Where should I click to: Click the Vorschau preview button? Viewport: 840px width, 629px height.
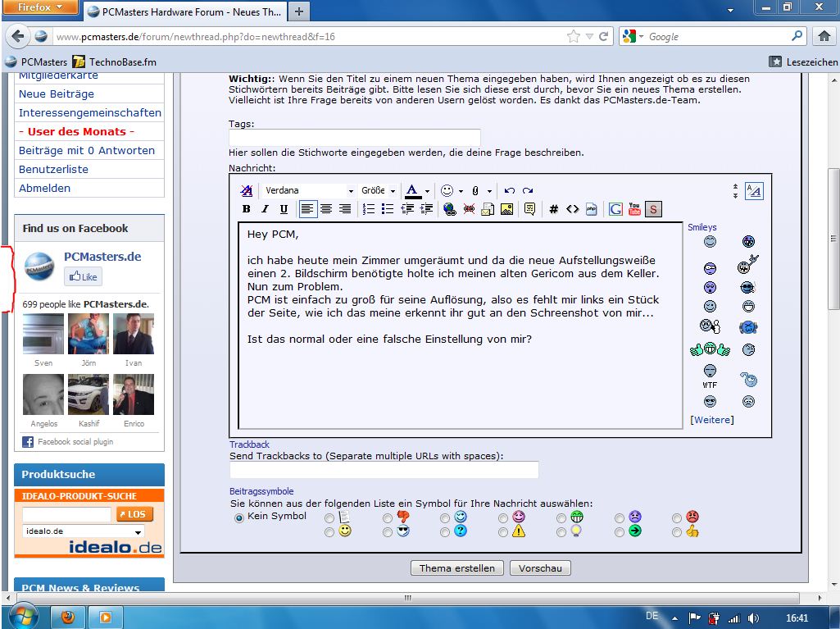540,568
